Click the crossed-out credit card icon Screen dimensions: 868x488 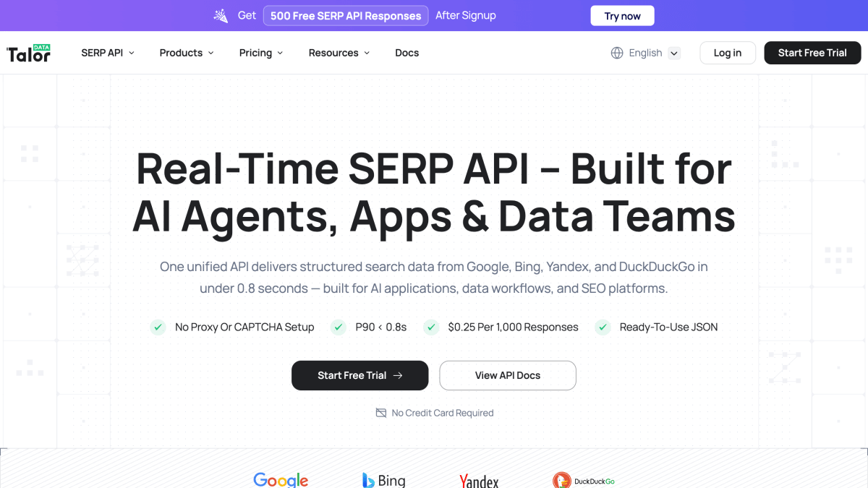[381, 413]
